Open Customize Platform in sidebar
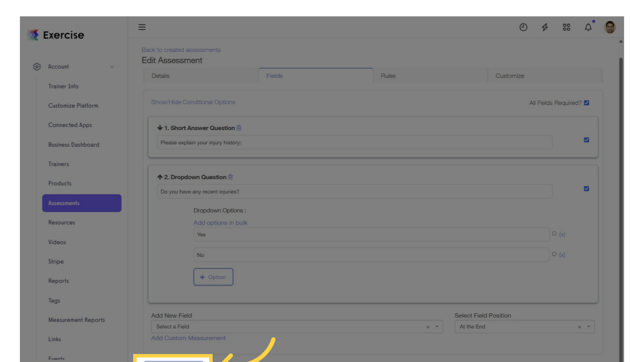Viewport: 644px width, 362px height. pyautogui.click(x=73, y=106)
